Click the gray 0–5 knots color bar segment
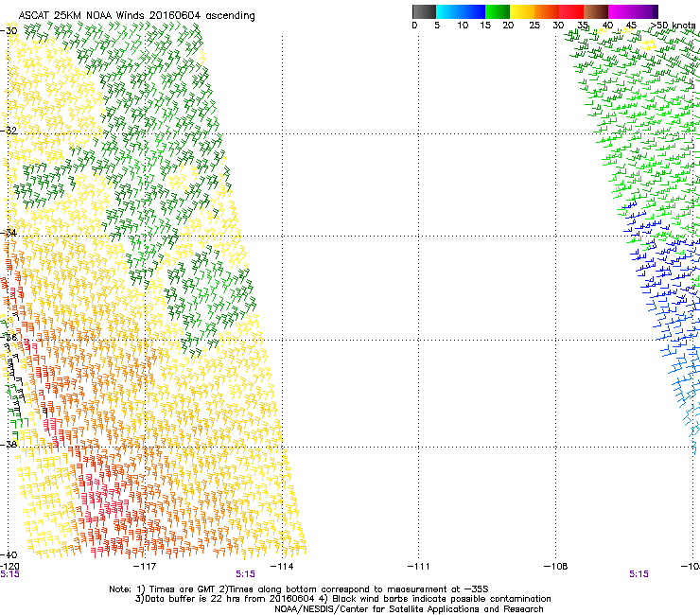The height and width of the screenshot is (615, 700). pyautogui.click(x=424, y=11)
